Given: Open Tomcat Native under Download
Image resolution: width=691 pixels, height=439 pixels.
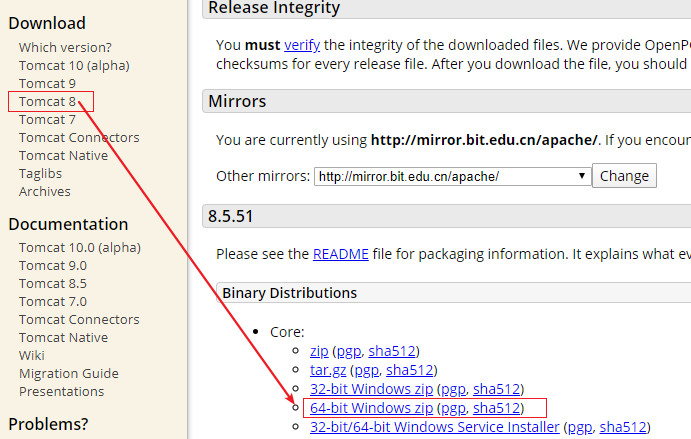Looking at the screenshot, I should (x=63, y=156).
